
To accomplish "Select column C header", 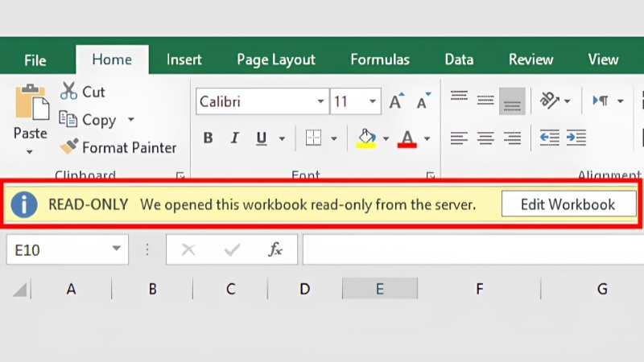I will (x=230, y=289).
